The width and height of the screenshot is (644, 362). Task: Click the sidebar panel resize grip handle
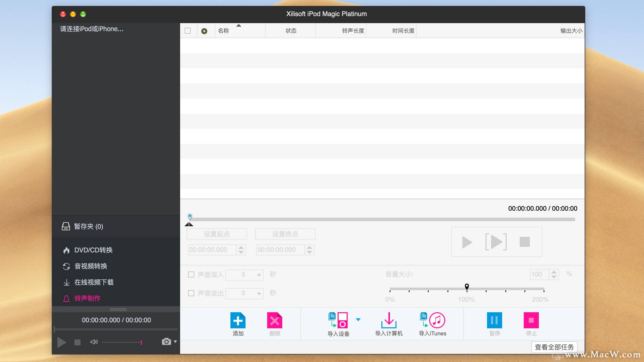pyautogui.click(x=118, y=309)
